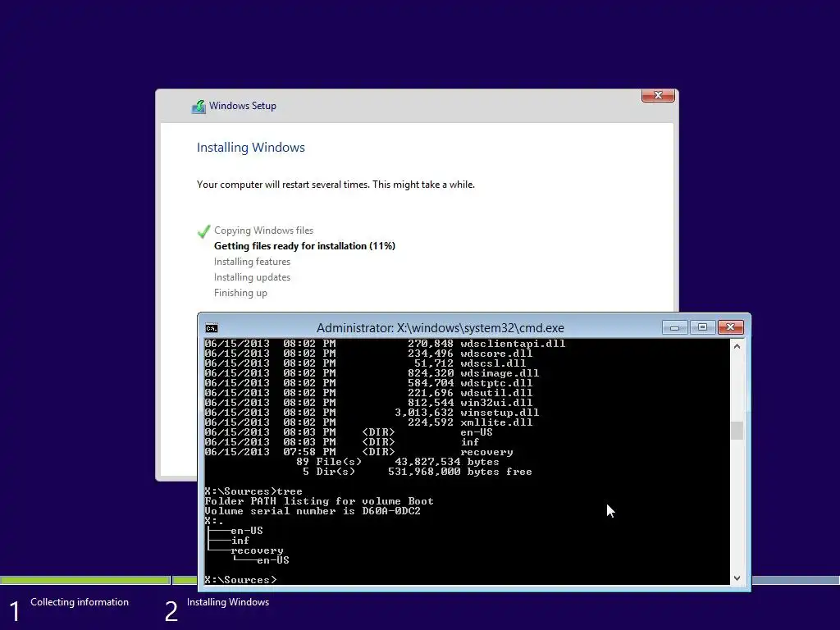Click the inf folder in tree output
840x630 pixels.
point(240,541)
